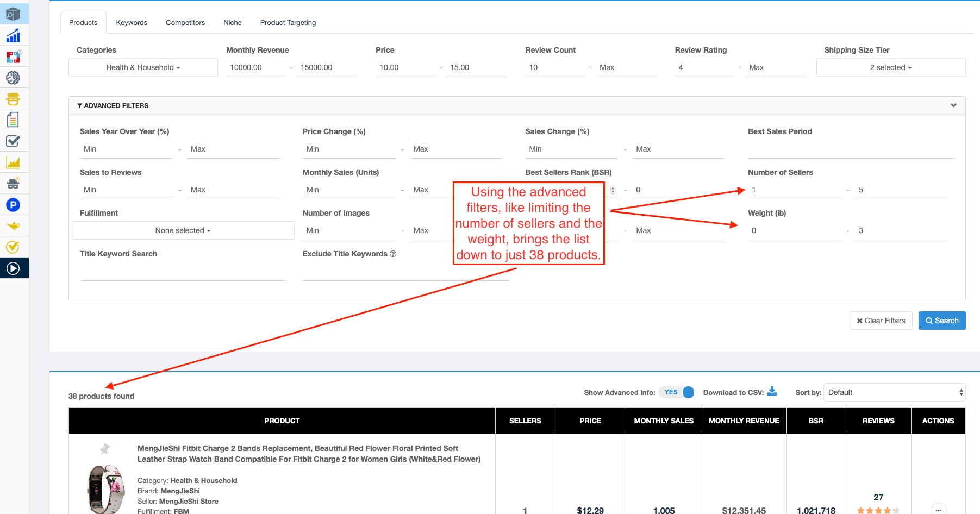Image resolution: width=980 pixels, height=514 pixels.
Task: Switch to the Keywords tab
Action: (x=132, y=23)
